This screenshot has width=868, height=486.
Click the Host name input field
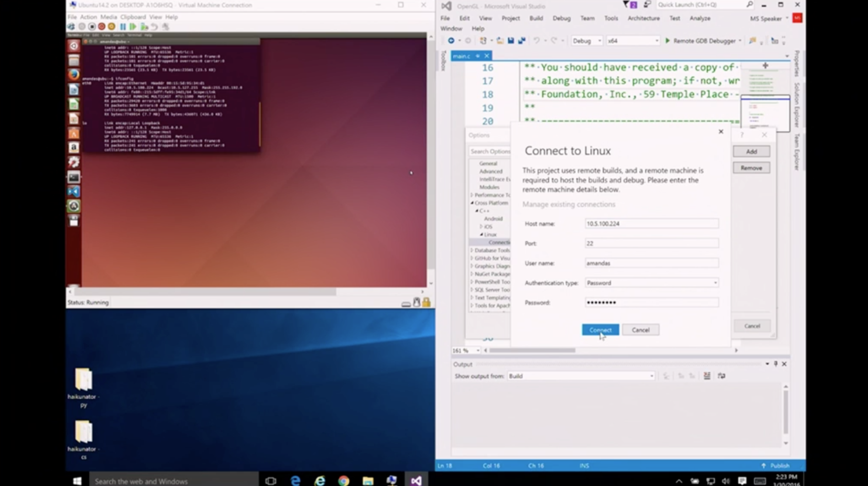click(x=651, y=224)
